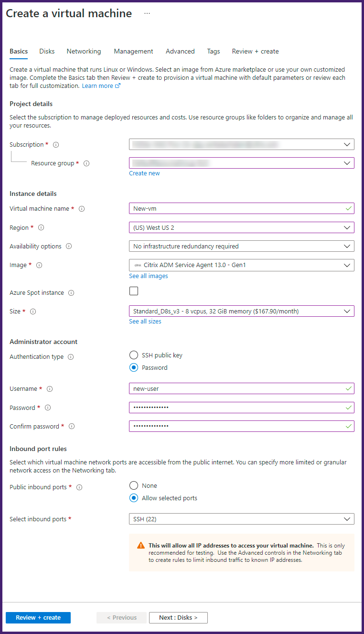This screenshot has height=634, width=364.
Task: Go to the Management tab
Action: (133, 51)
